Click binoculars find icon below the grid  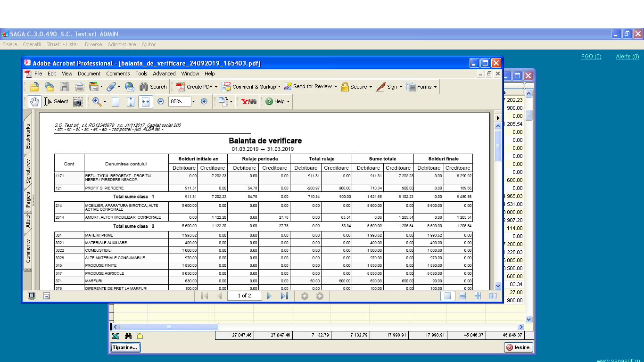(128, 336)
